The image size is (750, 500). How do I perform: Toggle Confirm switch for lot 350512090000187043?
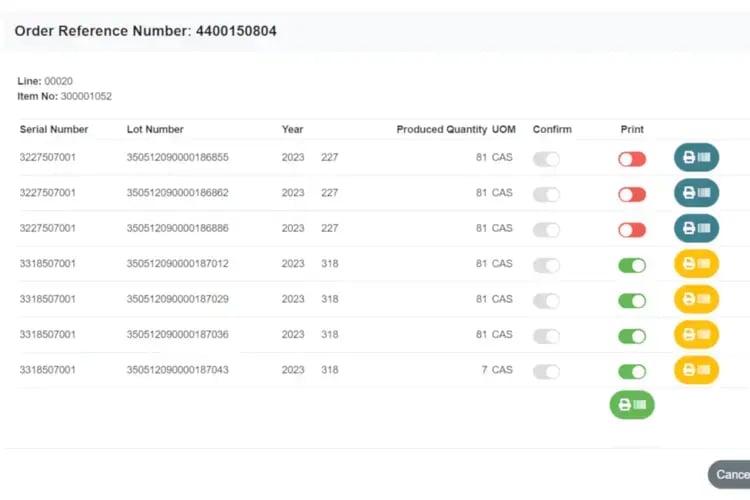pos(546,371)
